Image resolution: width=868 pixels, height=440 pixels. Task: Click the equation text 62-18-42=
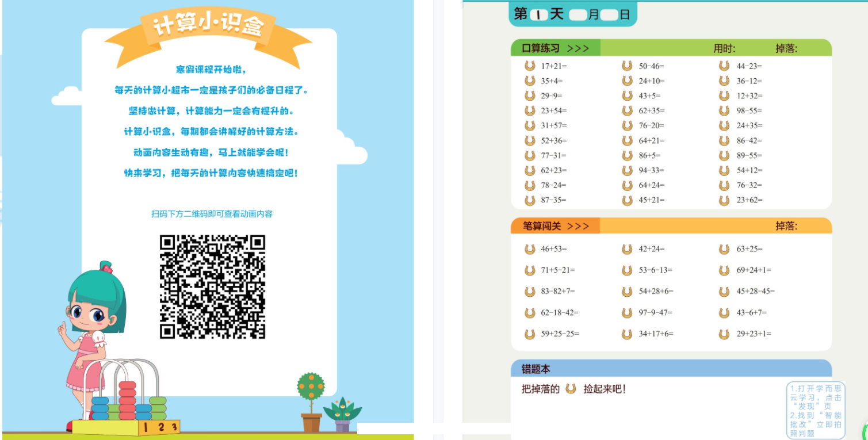[x=560, y=313]
